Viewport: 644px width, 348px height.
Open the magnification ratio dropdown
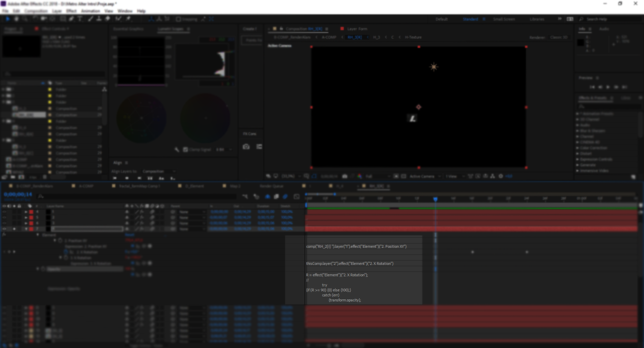[x=290, y=176]
